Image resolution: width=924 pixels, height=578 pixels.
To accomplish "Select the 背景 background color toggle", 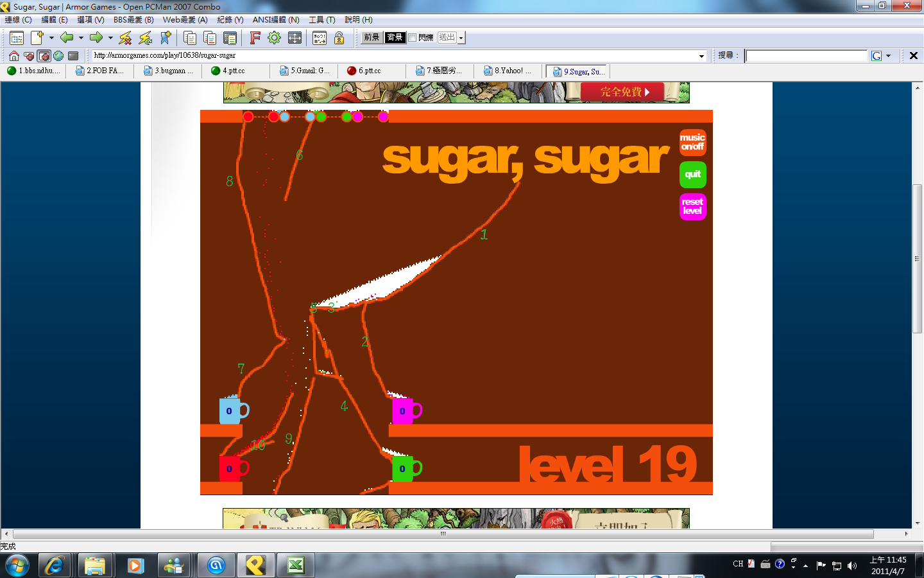I will 395,38.
